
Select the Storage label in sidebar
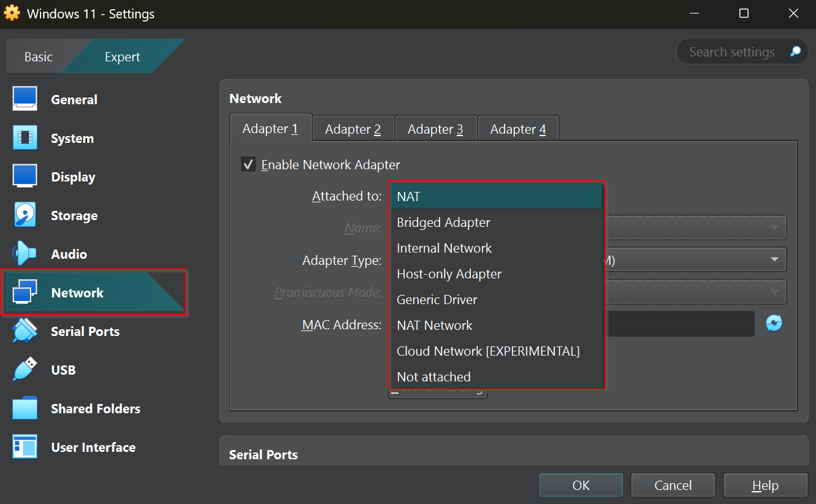74,215
